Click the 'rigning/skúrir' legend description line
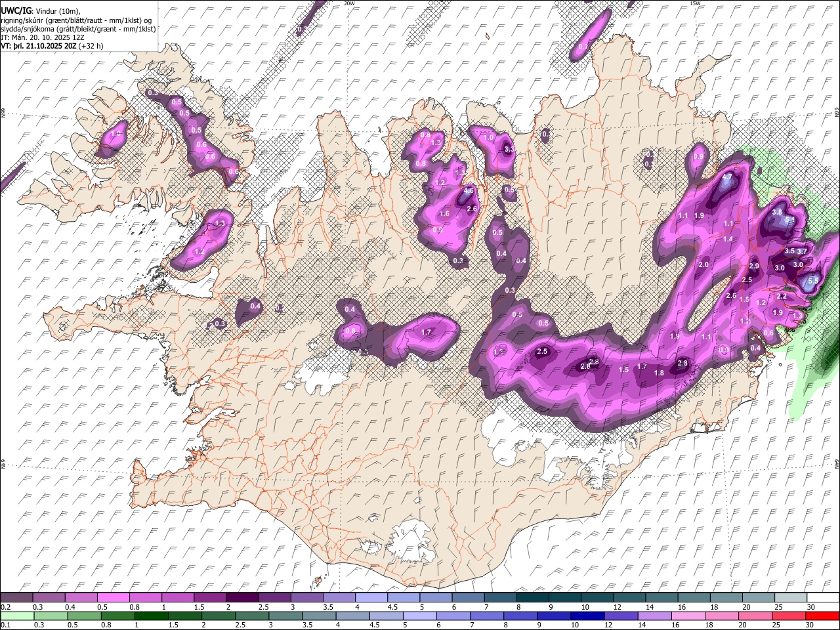This screenshot has height=630, width=840. pos(77,20)
